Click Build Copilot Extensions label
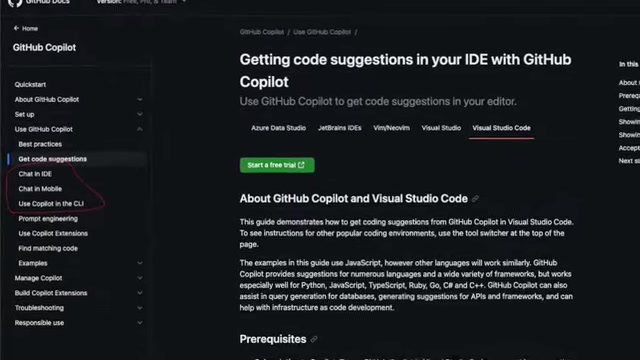Image resolution: width=640 pixels, height=360 pixels. pyautogui.click(x=51, y=293)
